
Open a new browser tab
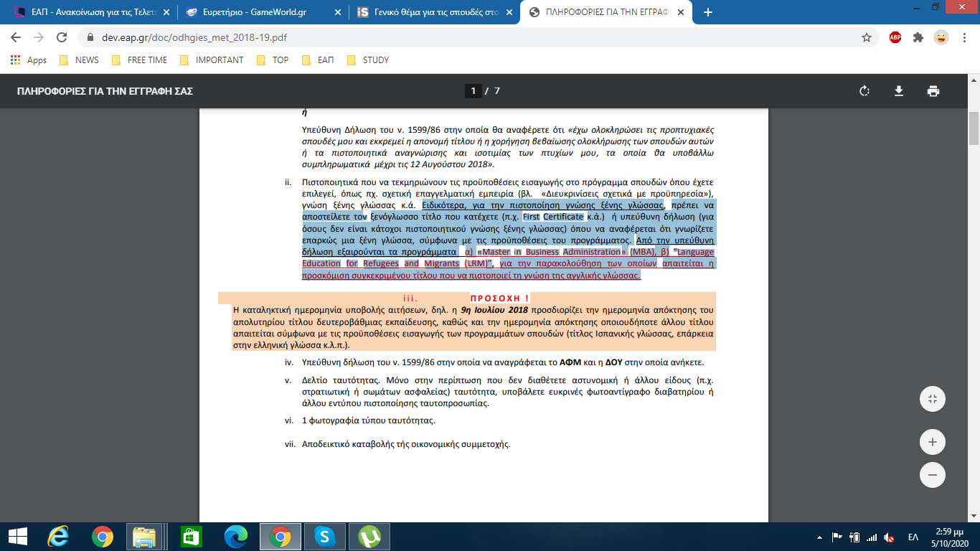point(708,12)
